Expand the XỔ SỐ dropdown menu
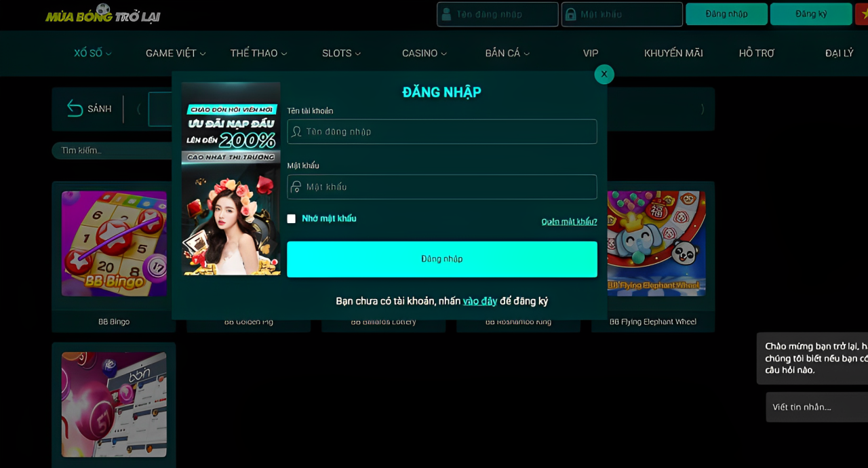This screenshot has height=468, width=868. pyautogui.click(x=92, y=53)
